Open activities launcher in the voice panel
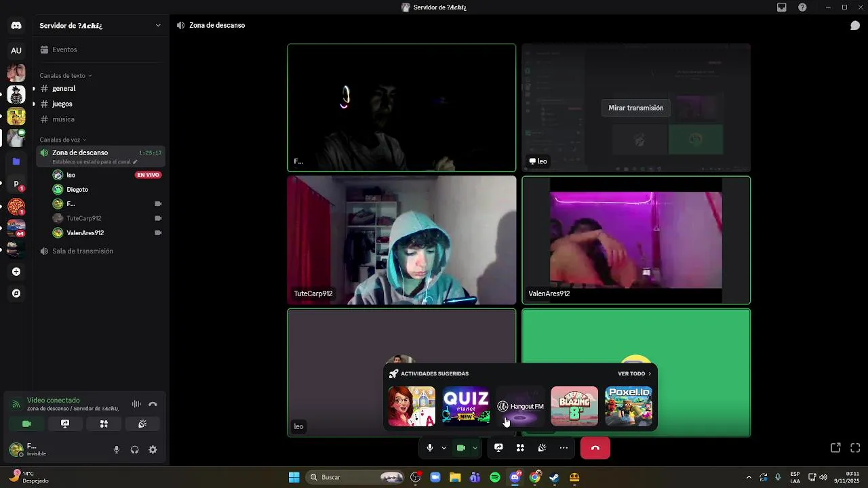 click(104, 424)
